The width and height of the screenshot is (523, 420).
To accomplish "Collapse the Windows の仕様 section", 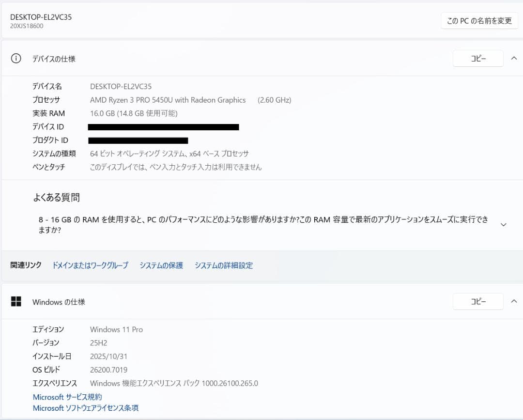I will pyautogui.click(x=514, y=301).
